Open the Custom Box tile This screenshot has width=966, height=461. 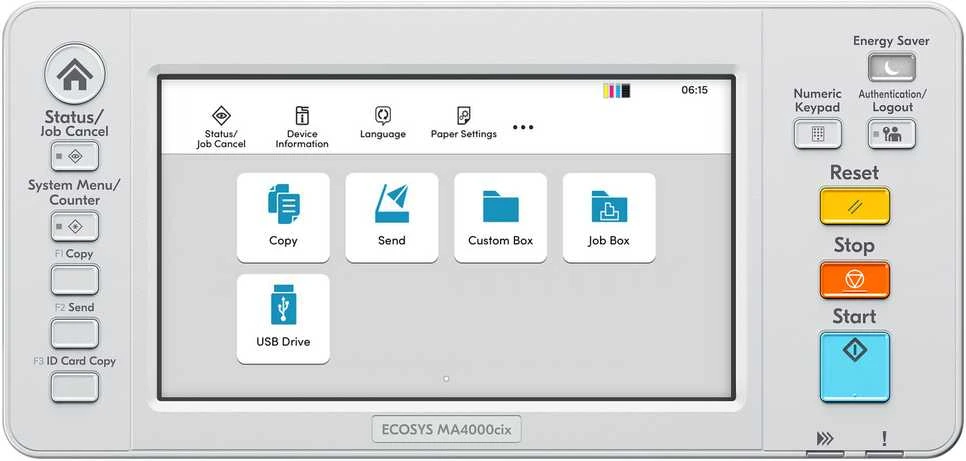tap(500, 218)
